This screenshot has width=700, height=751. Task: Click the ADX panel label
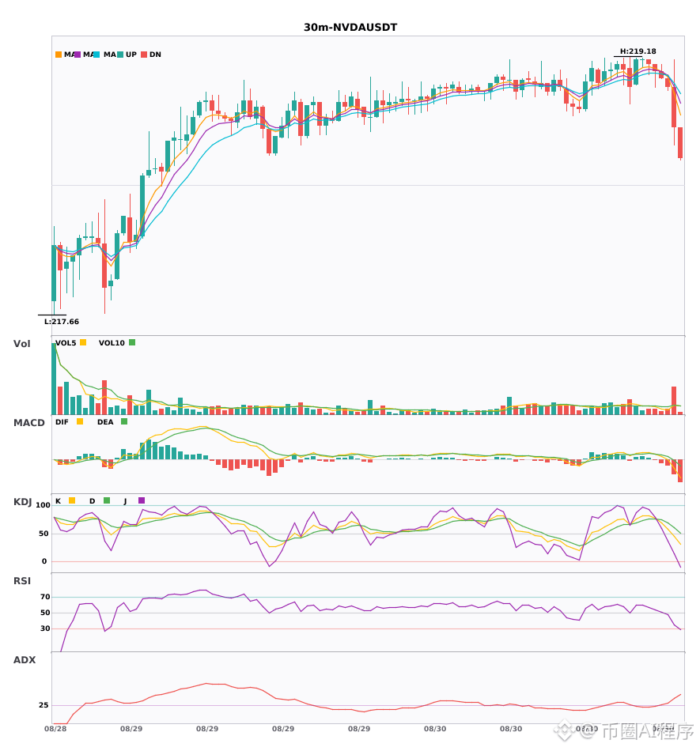click(25, 660)
